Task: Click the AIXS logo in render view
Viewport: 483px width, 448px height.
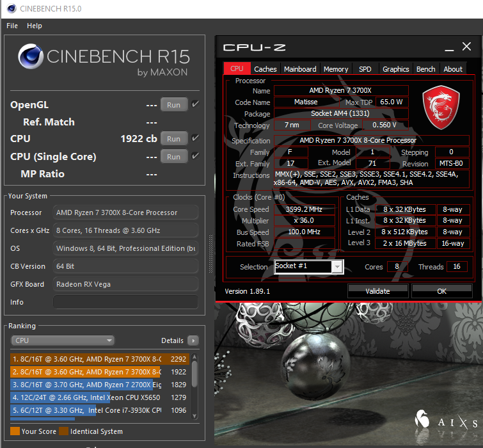Action: click(446, 420)
